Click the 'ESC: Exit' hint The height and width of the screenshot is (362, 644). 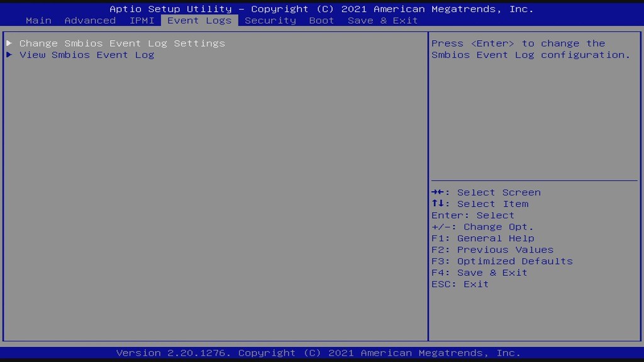click(x=460, y=284)
